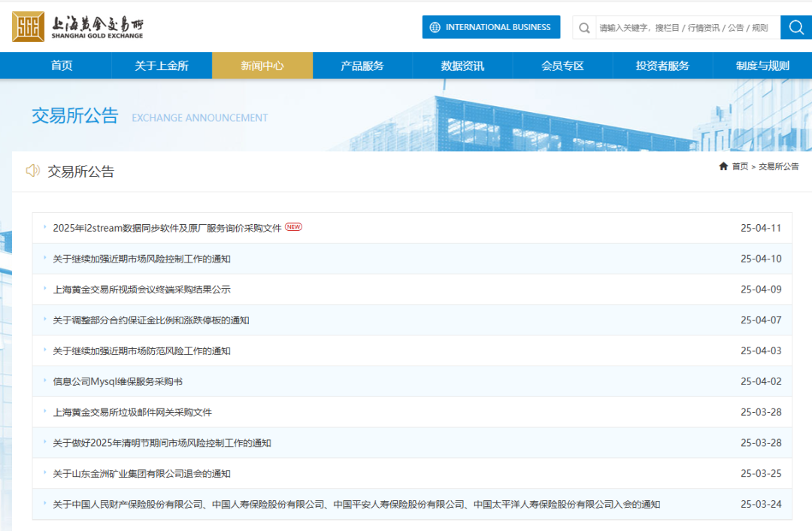
Task: Go to the 数据资讯 menu
Action: point(462,65)
